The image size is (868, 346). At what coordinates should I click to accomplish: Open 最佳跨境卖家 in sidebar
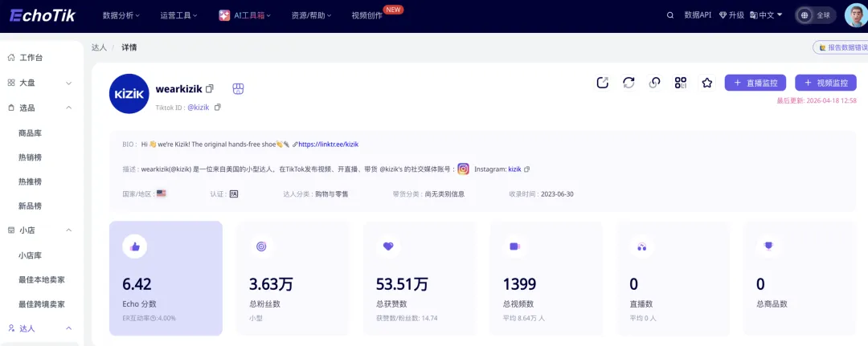42,304
